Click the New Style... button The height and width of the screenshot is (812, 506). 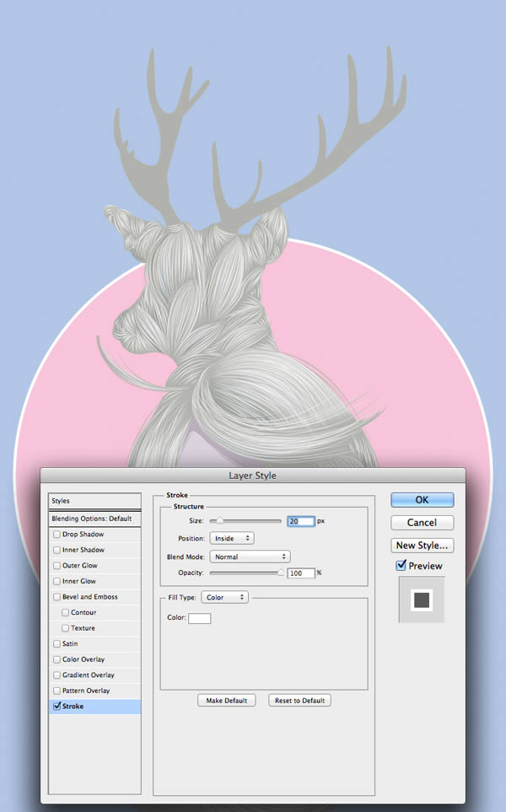(423, 546)
